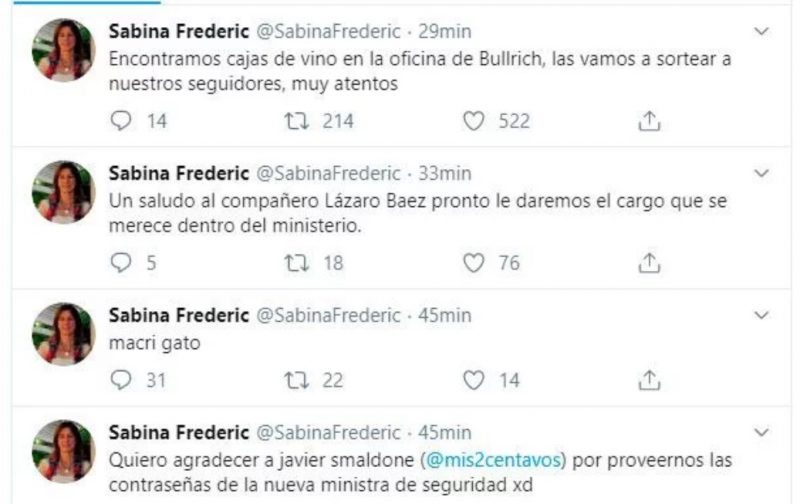The image size is (800, 504).
Task: Reply to the "macri gato" tweet
Action: tap(121, 380)
